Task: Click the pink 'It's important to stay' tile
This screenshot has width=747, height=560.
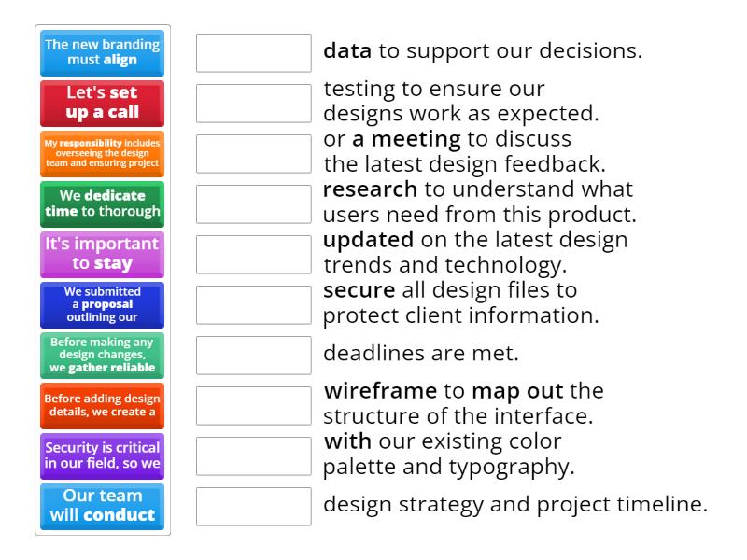Action: pyautogui.click(x=103, y=254)
